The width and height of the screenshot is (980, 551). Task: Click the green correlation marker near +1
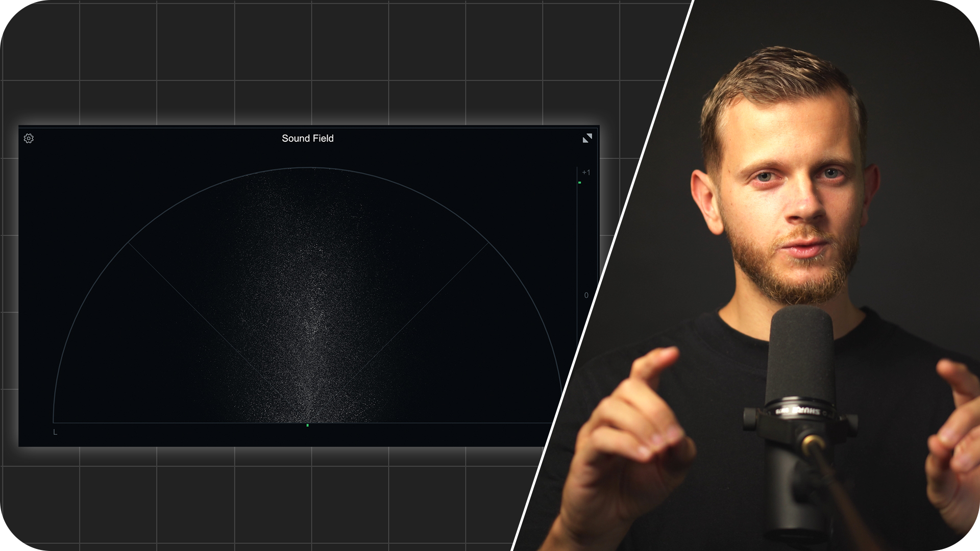pyautogui.click(x=579, y=183)
